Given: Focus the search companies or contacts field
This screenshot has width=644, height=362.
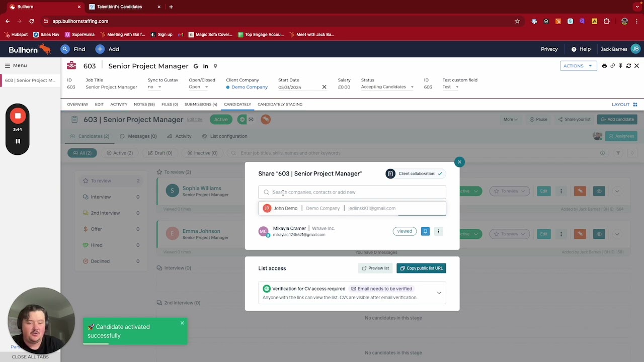Looking at the screenshot, I should click(x=352, y=192).
